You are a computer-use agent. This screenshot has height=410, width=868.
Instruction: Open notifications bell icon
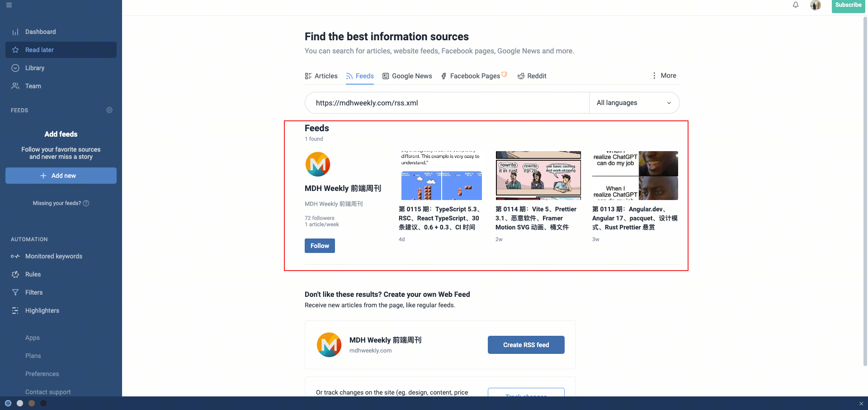pyautogui.click(x=796, y=5)
